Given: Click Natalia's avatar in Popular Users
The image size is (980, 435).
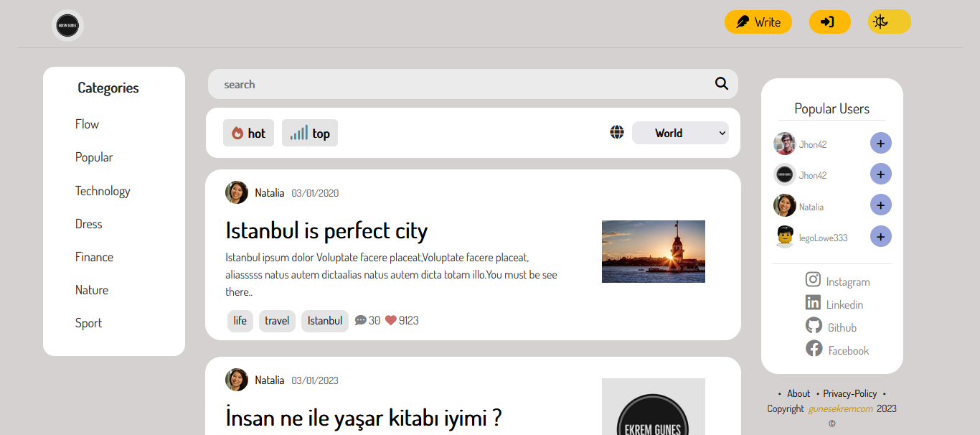Looking at the screenshot, I should tap(785, 205).
